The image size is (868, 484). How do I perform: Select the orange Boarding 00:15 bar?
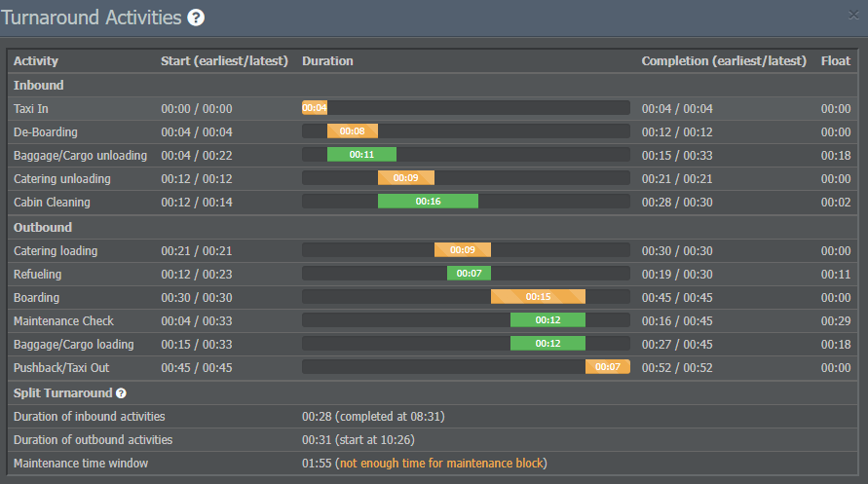click(x=538, y=297)
